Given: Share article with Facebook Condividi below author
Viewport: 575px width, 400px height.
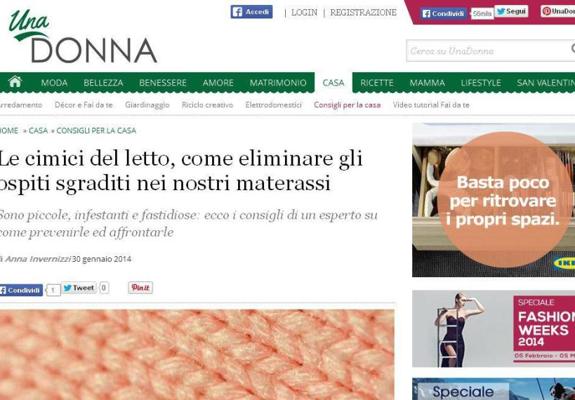Looking at the screenshot, I should (21, 290).
